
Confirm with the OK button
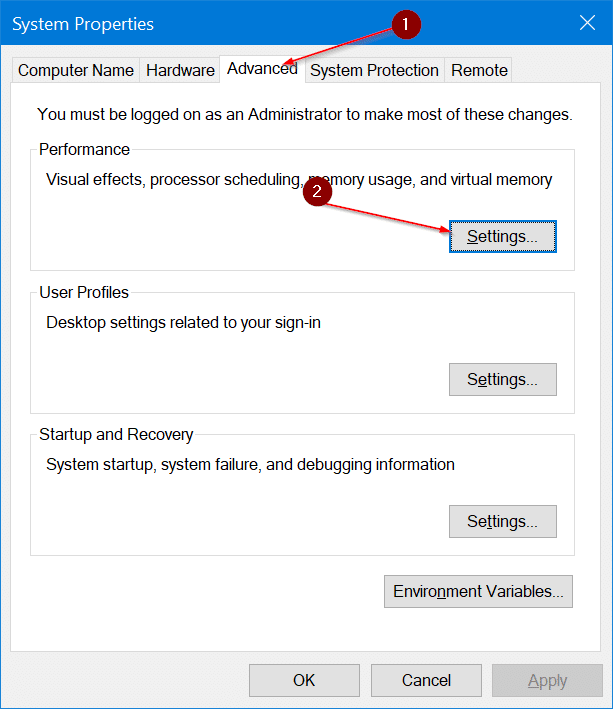click(x=304, y=681)
